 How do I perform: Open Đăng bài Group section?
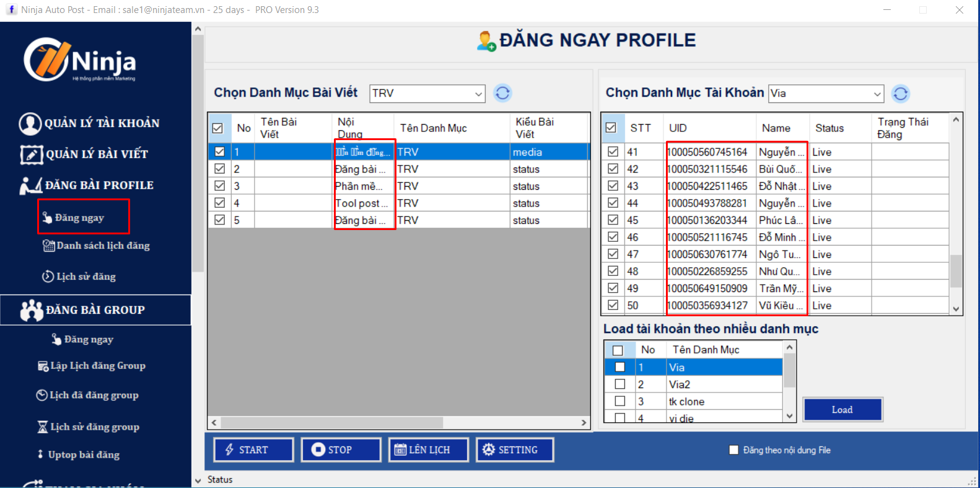point(95,310)
